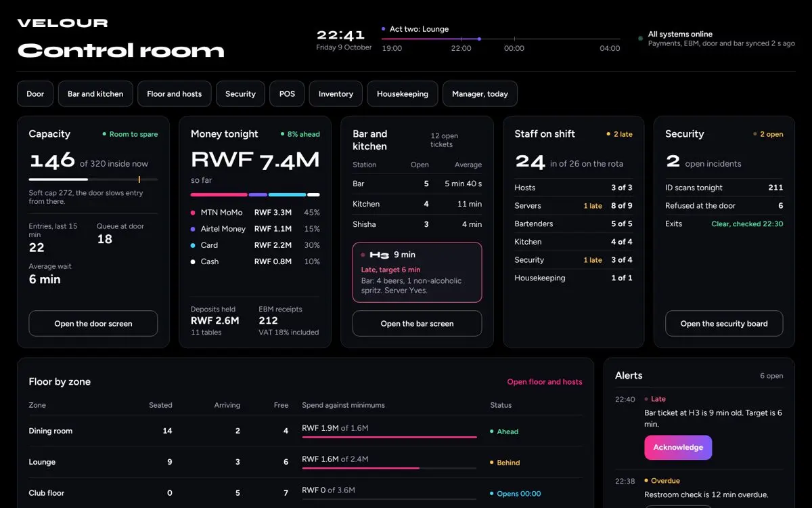Select the Club floor zone row
This screenshot has width=812, height=508.
coord(305,493)
